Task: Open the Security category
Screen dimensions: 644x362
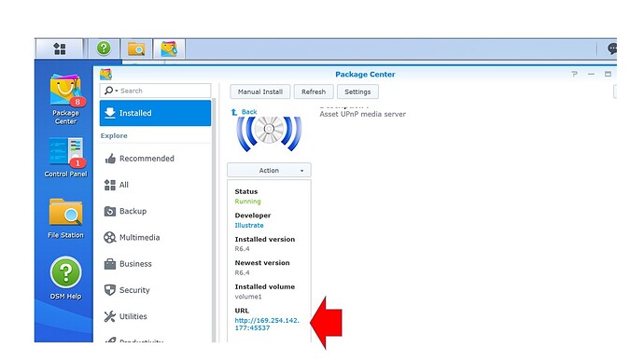Action: point(155,290)
